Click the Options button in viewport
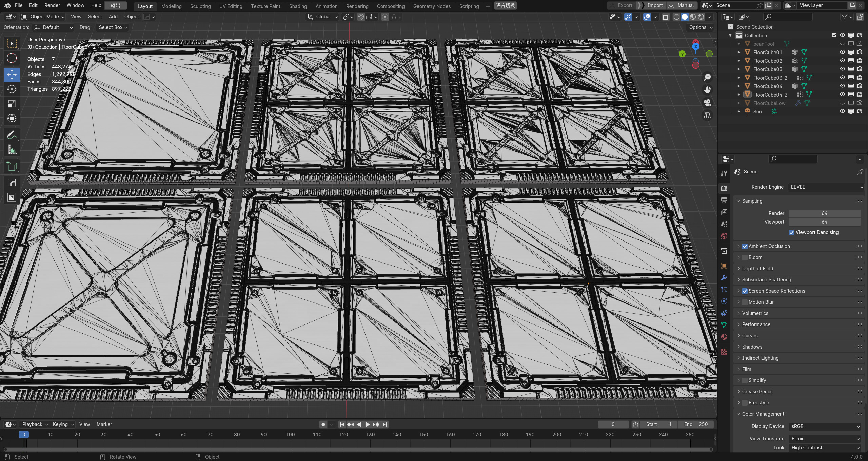Image resolution: width=868 pixels, height=461 pixels. pyautogui.click(x=701, y=27)
